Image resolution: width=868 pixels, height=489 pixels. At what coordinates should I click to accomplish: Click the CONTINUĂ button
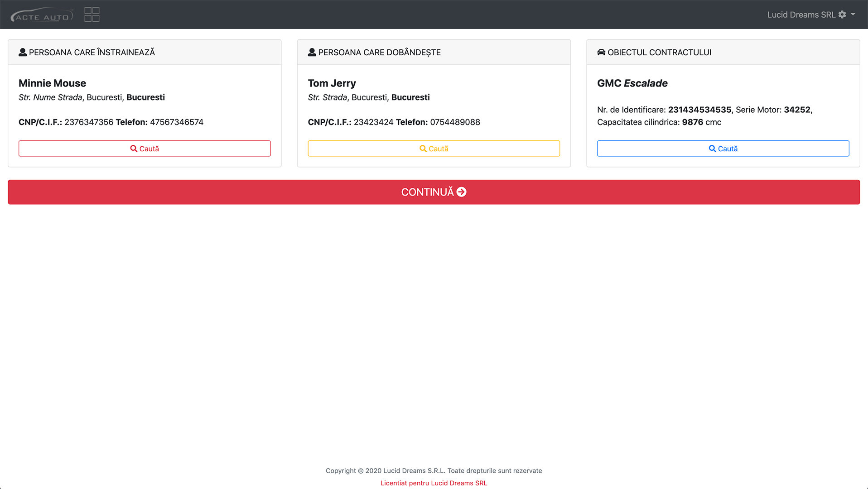click(434, 192)
